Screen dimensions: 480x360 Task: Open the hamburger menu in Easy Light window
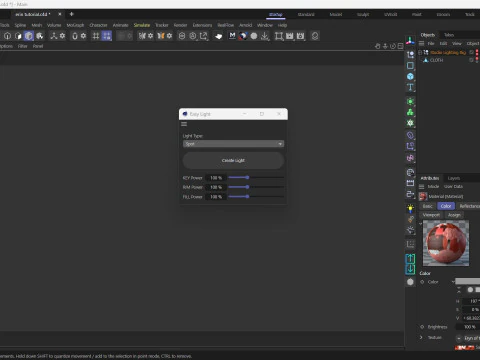[184, 124]
